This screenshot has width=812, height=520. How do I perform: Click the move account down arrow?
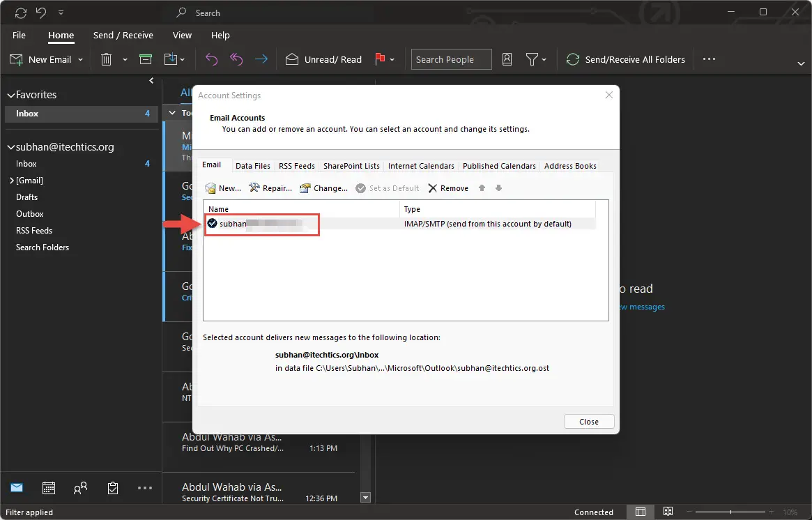tap(498, 188)
